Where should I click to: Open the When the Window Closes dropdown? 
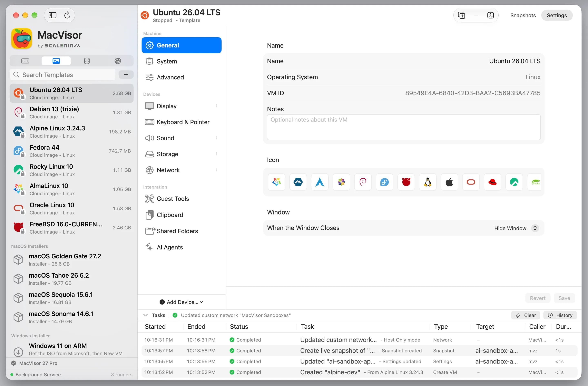coord(516,228)
